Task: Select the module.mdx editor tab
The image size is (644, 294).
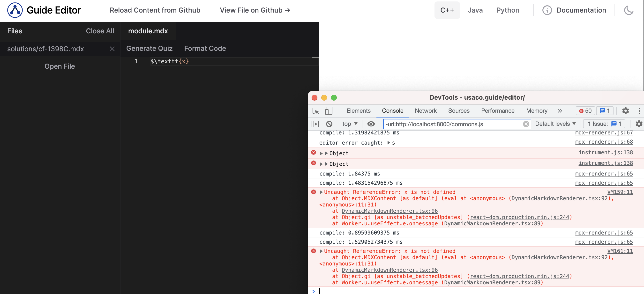Action: click(x=148, y=31)
